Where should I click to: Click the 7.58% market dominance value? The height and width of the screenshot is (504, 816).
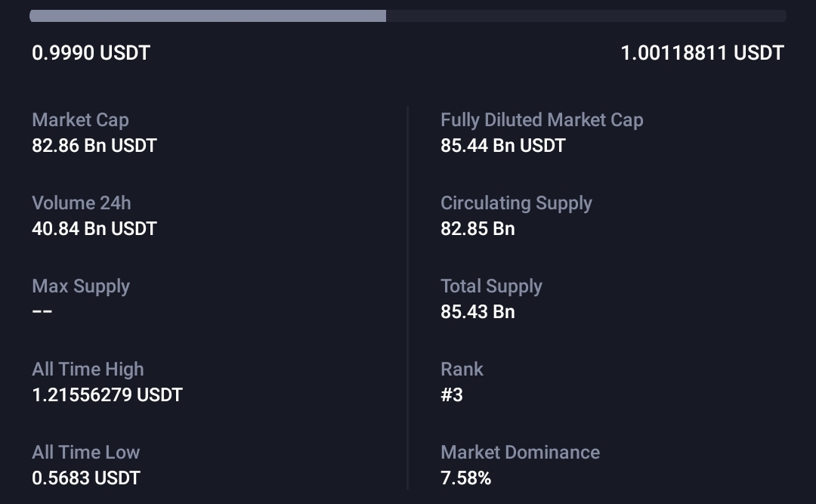pyautogui.click(x=465, y=478)
